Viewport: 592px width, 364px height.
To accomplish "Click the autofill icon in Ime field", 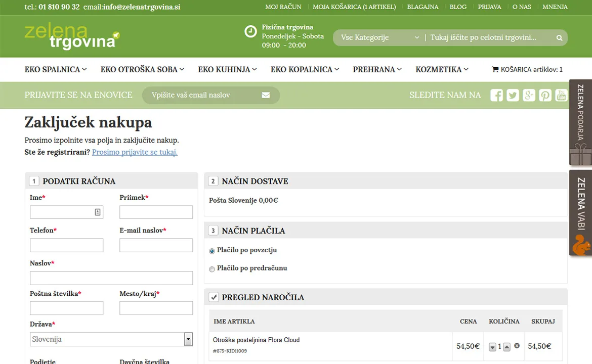I will pyautogui.click(x=98, y=212).
